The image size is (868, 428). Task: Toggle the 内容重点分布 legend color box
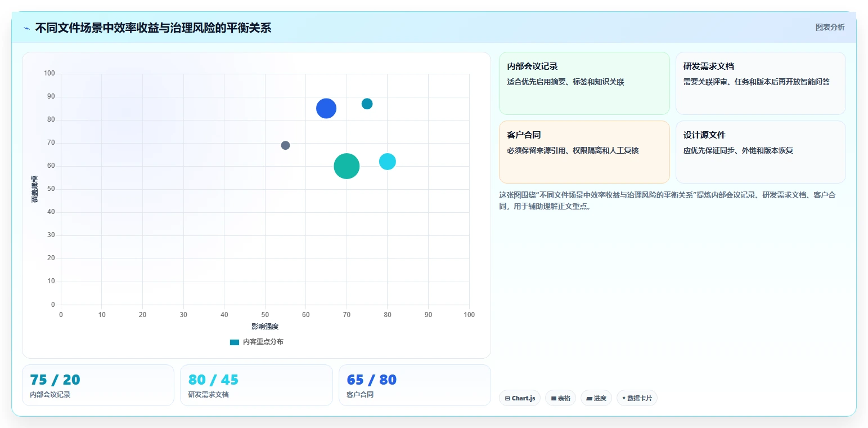click(x=235, y=342)
